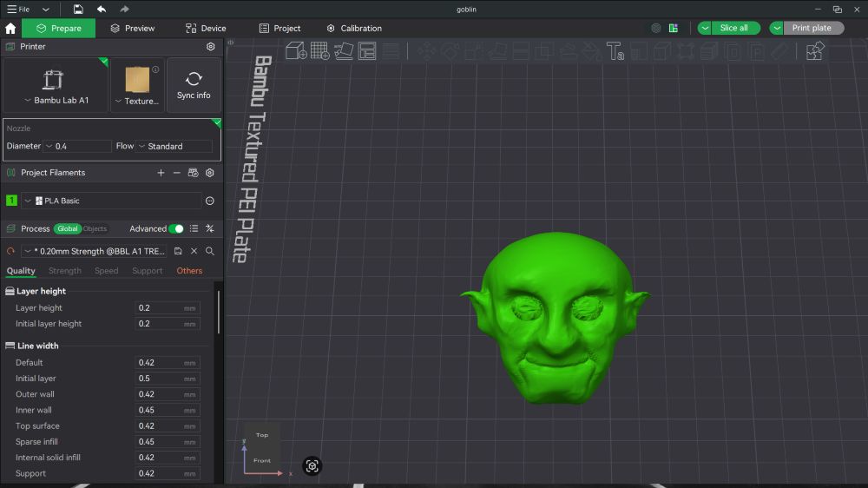Select Global process scope
The image size is (868, 488).
(x=68, y=228)
